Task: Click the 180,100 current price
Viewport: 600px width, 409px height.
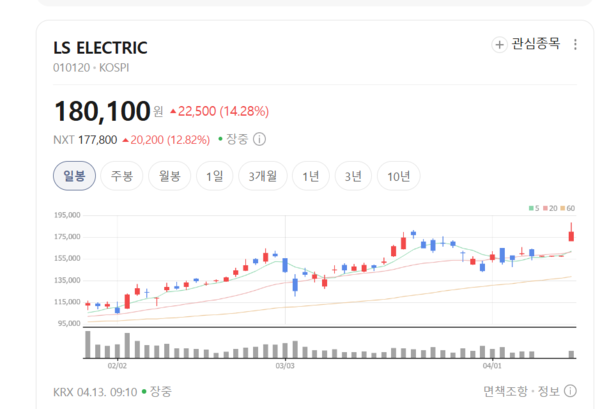Action: coord(101,108)
